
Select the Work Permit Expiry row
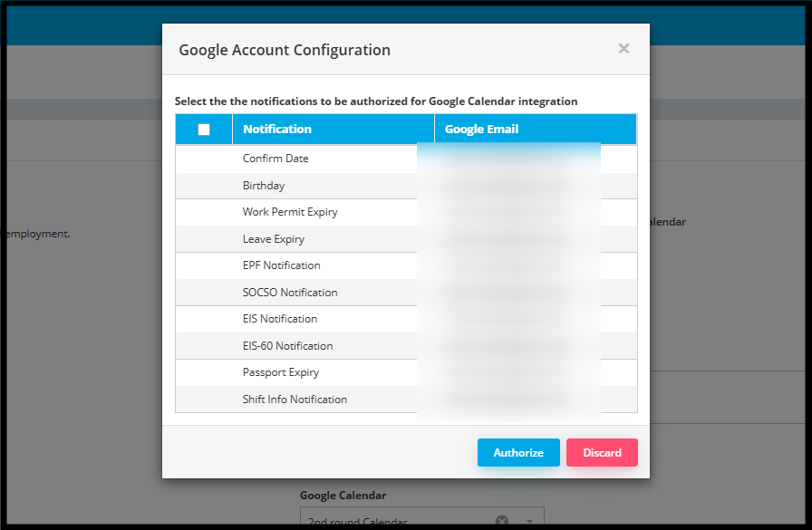pos(406,212)
